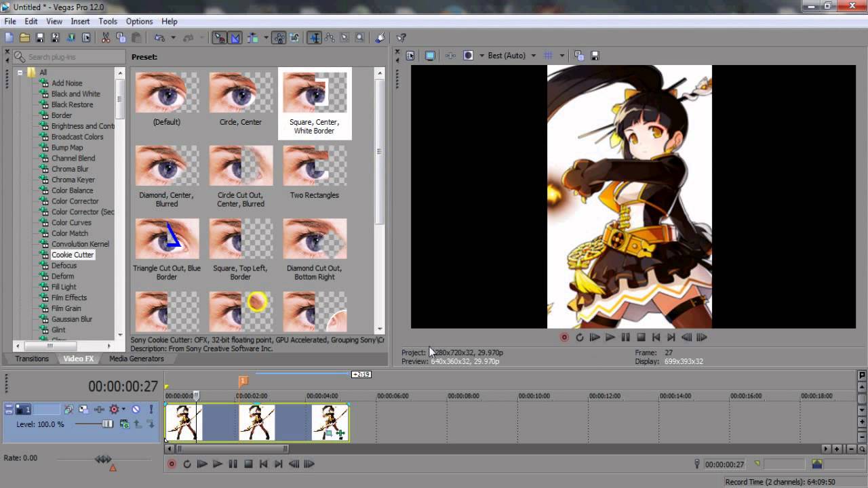Click Make Compositing Child arrow icon
868x488 pixels.
(151, 424)
